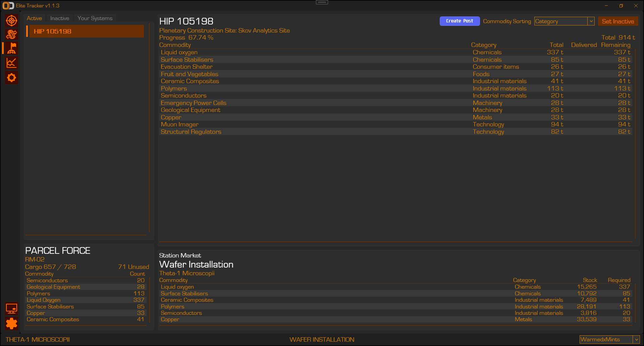Click the Required column header in Station Market
Viewport: 644px width, 346px height.
[x=619, y=280]
